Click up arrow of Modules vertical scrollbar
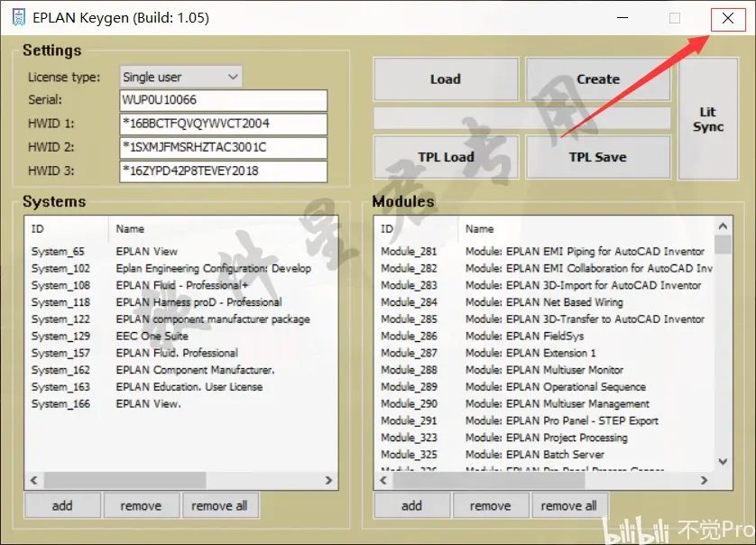This screenshot has width=756, height=545. [724, 225]
